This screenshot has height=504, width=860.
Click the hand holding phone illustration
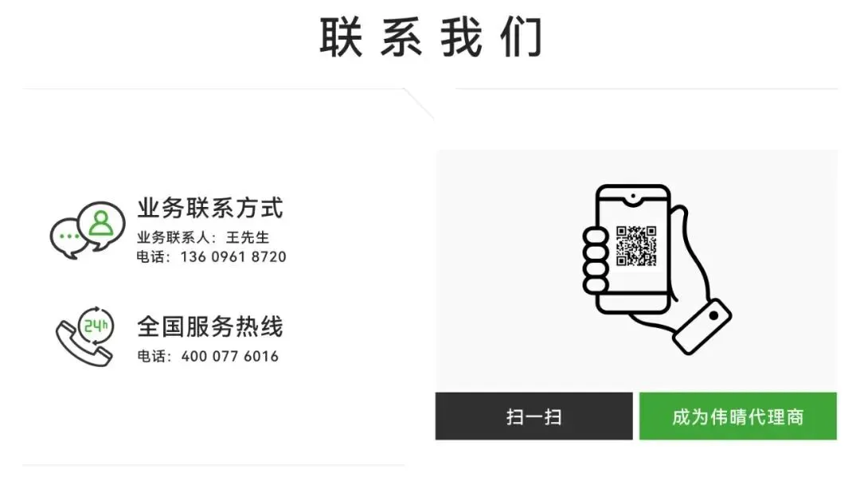point(656,269)
